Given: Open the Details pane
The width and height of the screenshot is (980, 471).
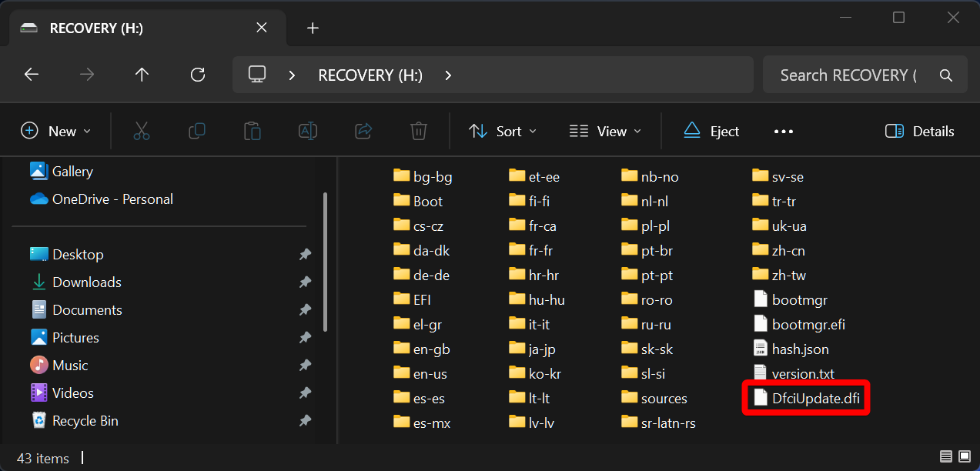Looking at the screenshot, I should (918, 131).
